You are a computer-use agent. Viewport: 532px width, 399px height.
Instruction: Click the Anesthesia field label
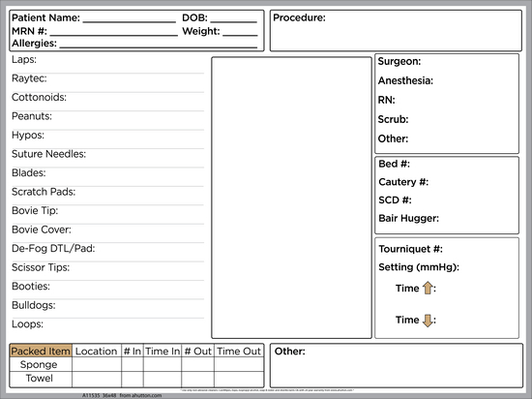tap(405, 80)
